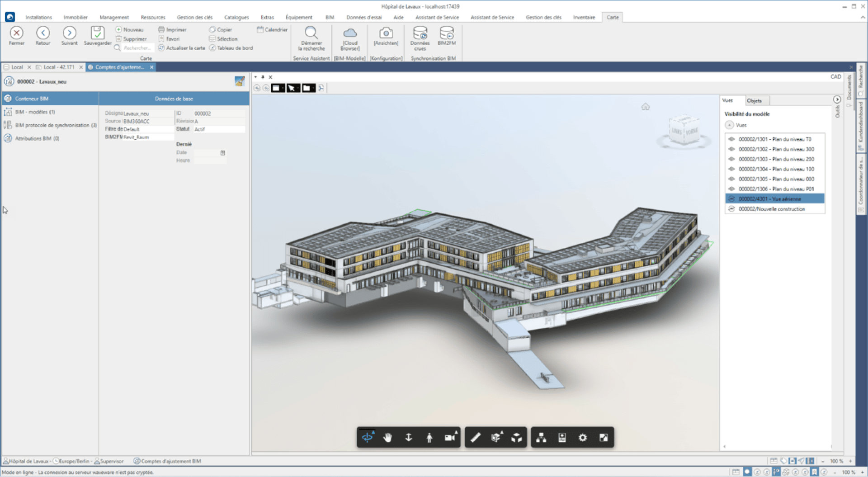Open the Section tool flyout arrow
Viewport: 868px width, 477px height.
(x=502, y=433)
